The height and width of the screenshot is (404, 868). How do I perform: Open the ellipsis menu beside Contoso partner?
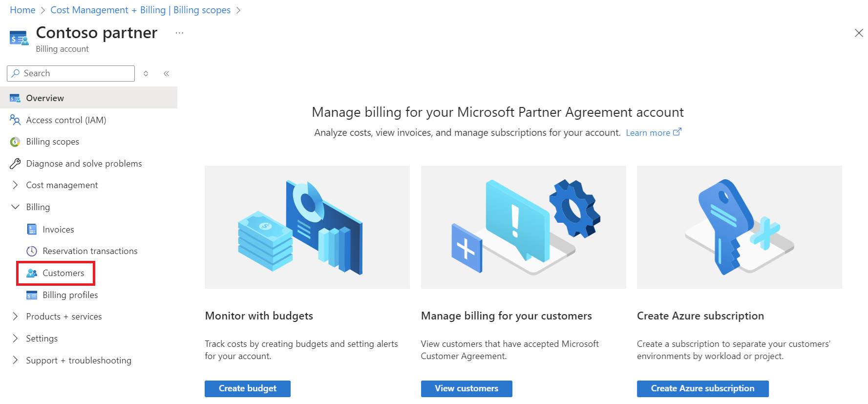[x=179, y=33]
